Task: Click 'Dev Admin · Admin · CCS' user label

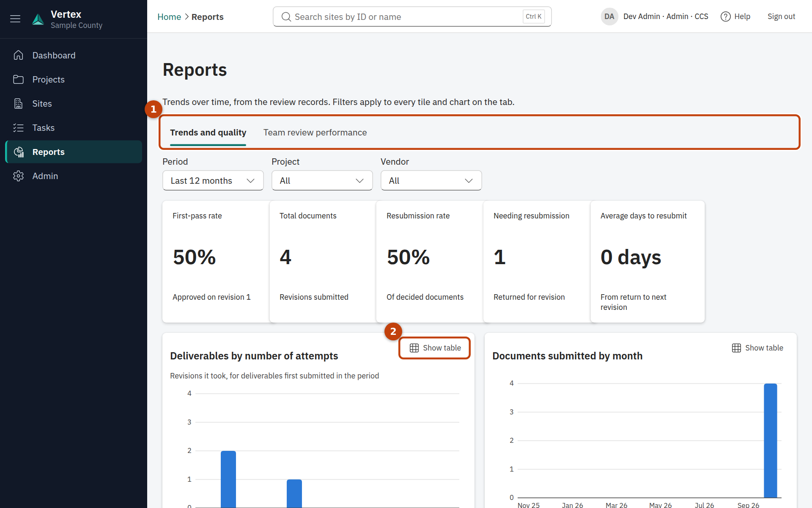Action: point(666,17)
